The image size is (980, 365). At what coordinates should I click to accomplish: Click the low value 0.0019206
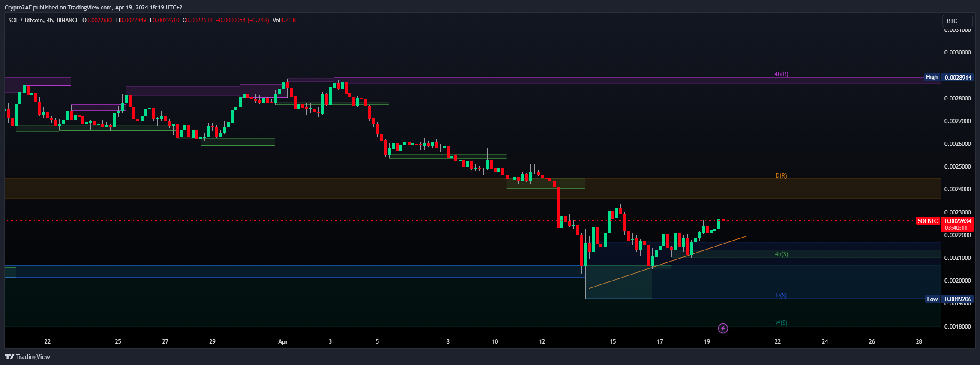tap(958, 299)
